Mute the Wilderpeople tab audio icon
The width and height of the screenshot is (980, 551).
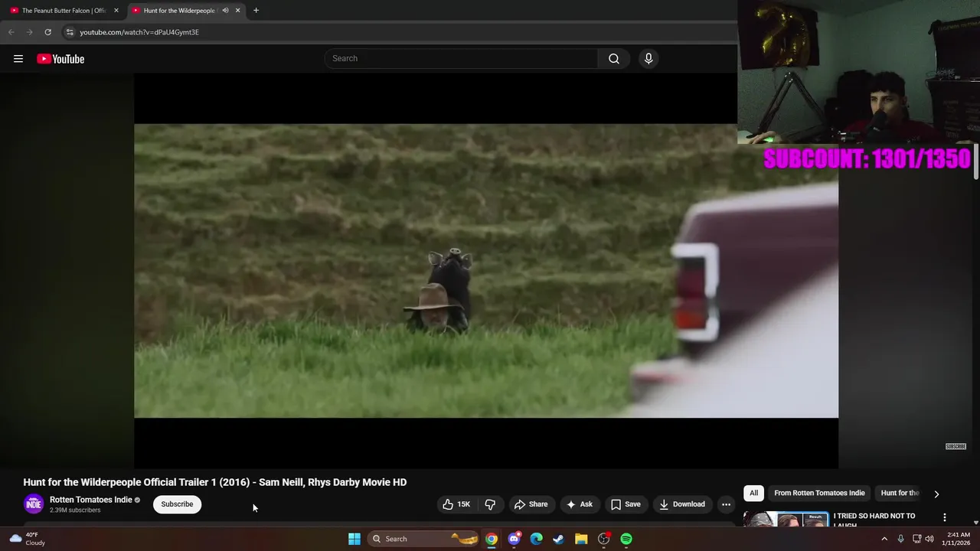tap(225, 11)
